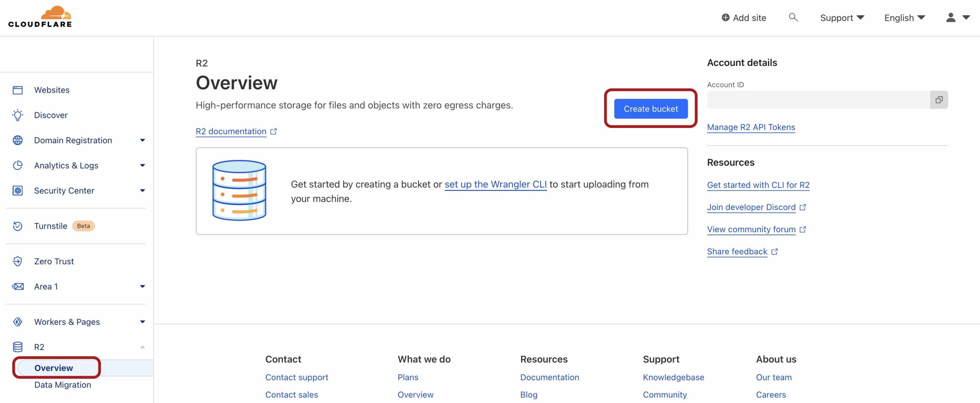Click the R2 database icon in sidebar
The height and width of the screenshot is (403, 980).
[18, 347]
